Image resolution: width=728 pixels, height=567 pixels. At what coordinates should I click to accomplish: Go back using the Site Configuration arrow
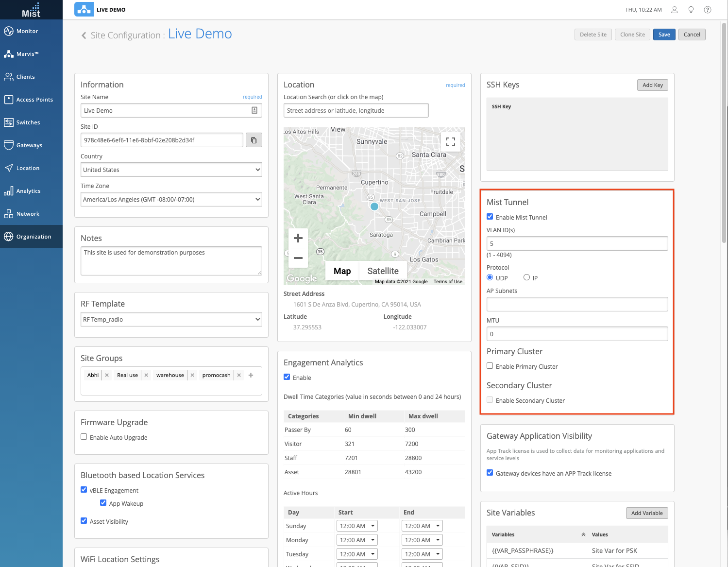click(84, 35)
